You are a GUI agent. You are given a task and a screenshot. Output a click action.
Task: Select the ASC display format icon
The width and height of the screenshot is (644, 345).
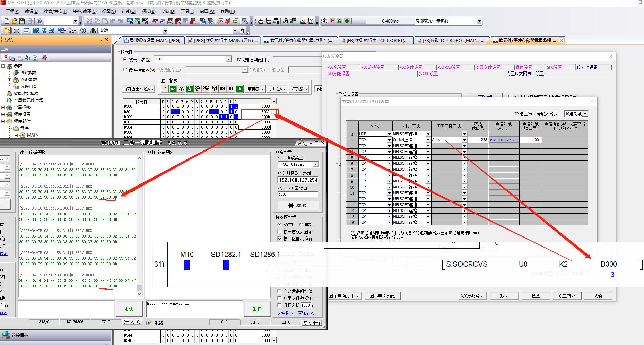[223, 89]
